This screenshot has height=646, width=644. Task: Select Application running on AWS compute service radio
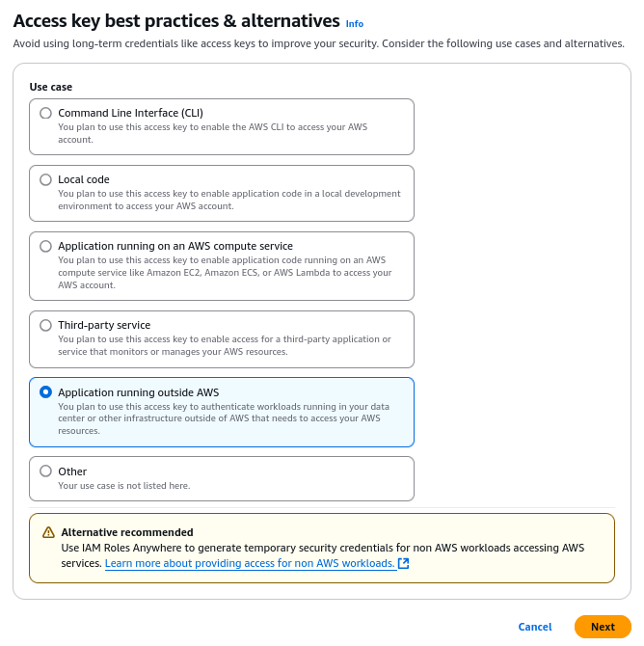(x=45, y=246)
